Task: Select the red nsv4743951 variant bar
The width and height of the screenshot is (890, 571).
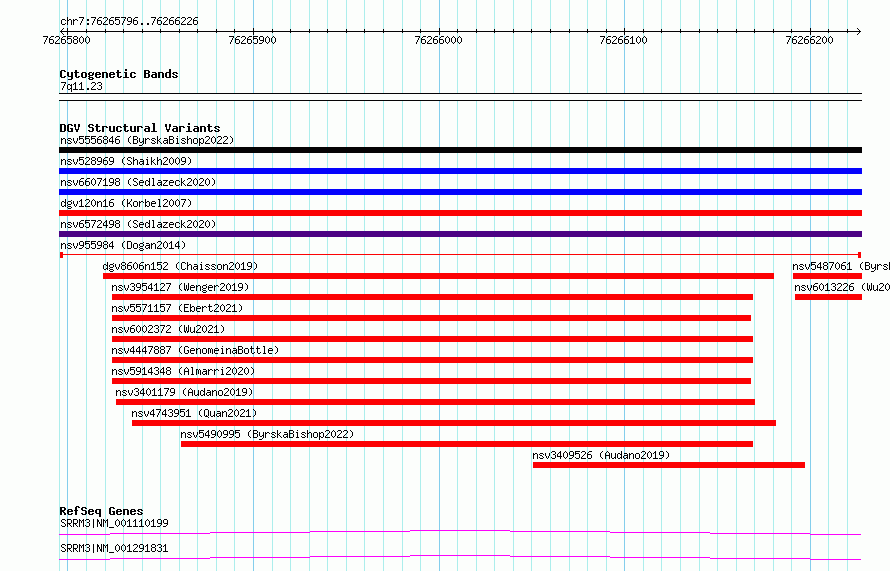Action: (454, 423)
